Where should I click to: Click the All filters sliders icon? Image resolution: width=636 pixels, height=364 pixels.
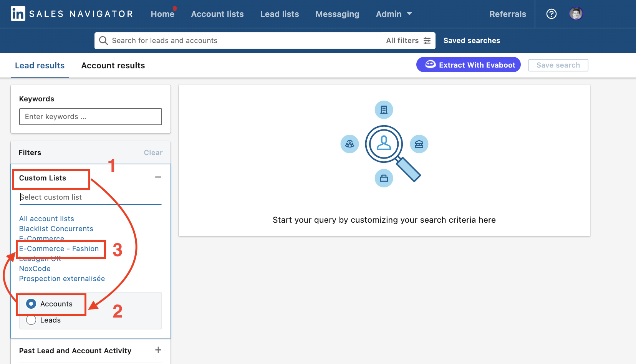(x=427, y=41)
